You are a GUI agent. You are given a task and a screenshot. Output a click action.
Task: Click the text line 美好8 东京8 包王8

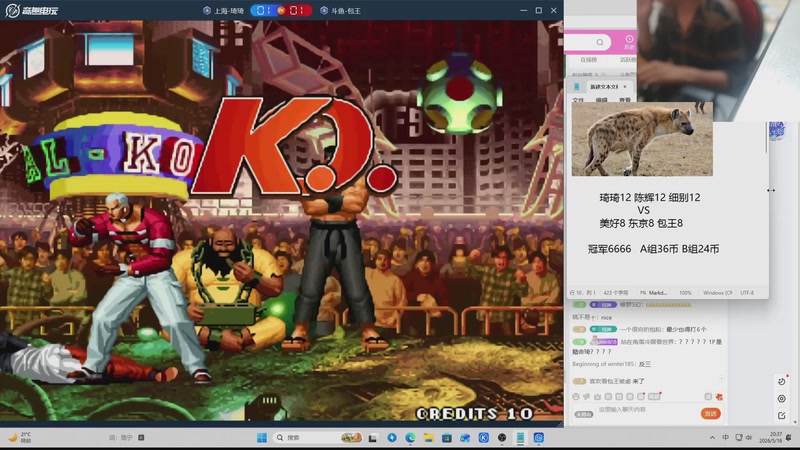click(641, 223)
